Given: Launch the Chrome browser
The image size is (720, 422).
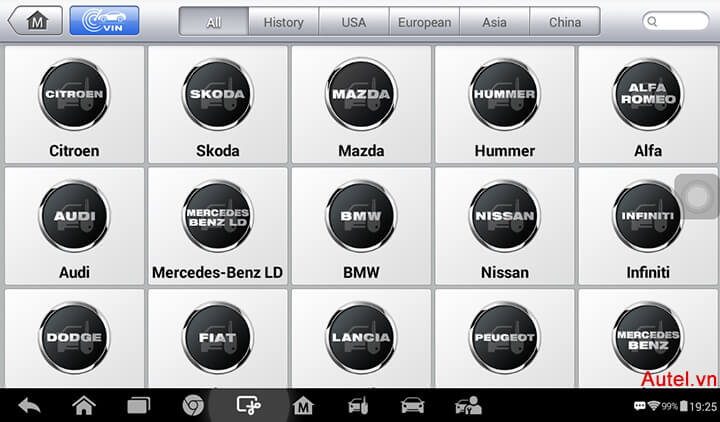Looking at the screenshot, I should pos(193,406).
